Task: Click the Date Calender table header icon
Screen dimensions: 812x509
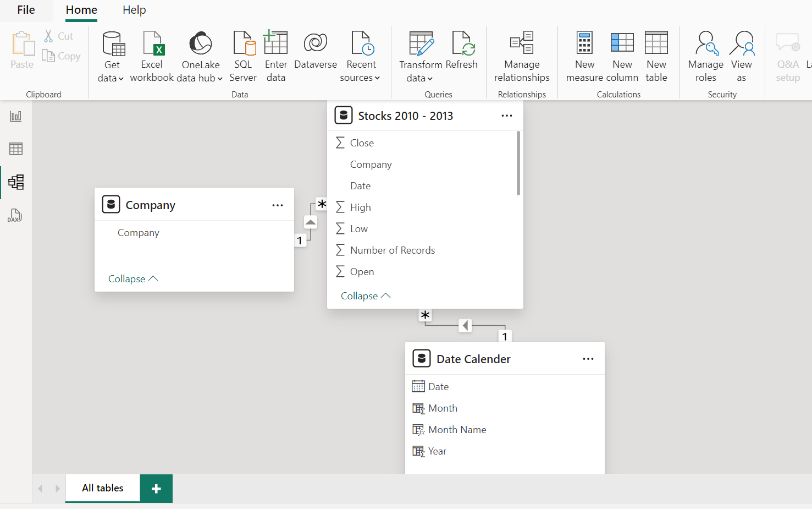Action: point(422,358)
